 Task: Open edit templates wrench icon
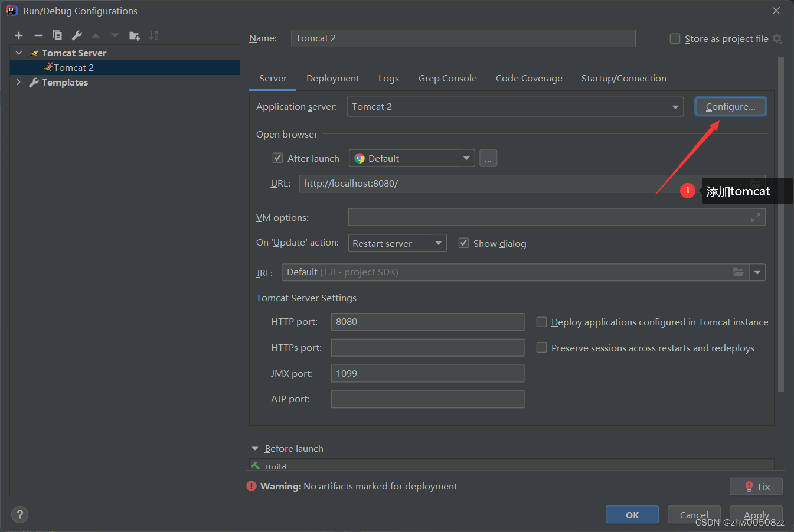[x=77, y=35]
